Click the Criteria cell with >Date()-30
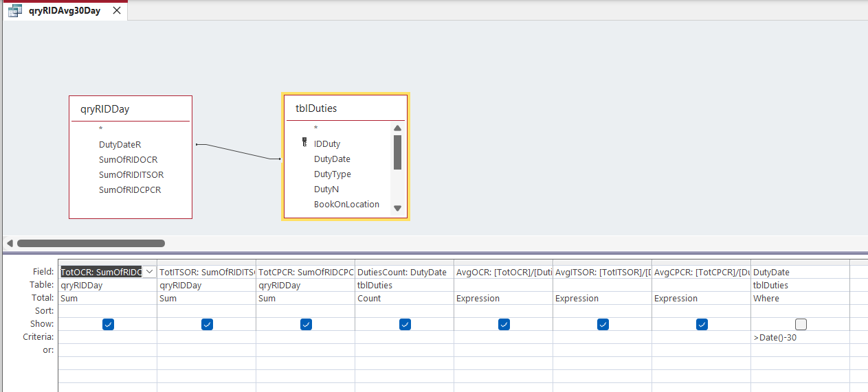This screenshot has height=392, width=868. tap(800, 337)
